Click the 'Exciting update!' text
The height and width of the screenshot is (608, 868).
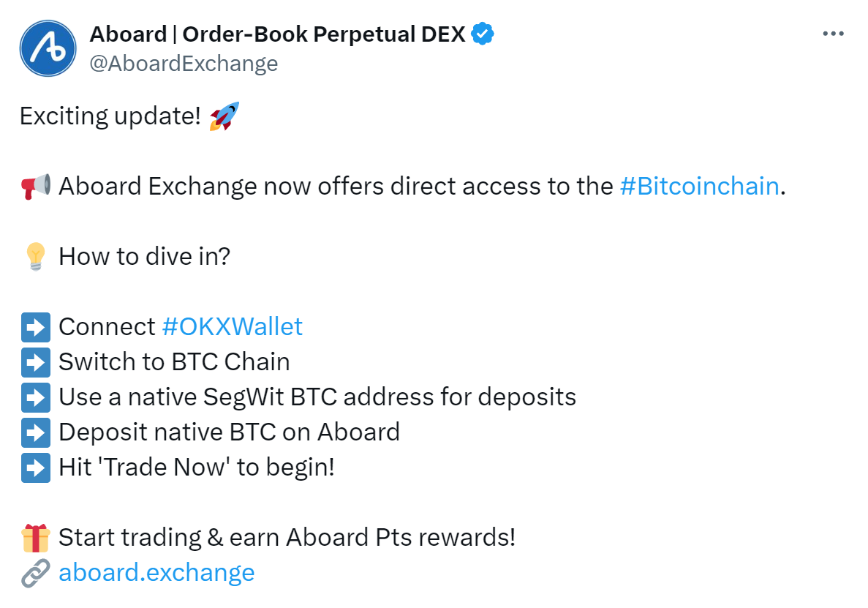click(x=110, y=116)
